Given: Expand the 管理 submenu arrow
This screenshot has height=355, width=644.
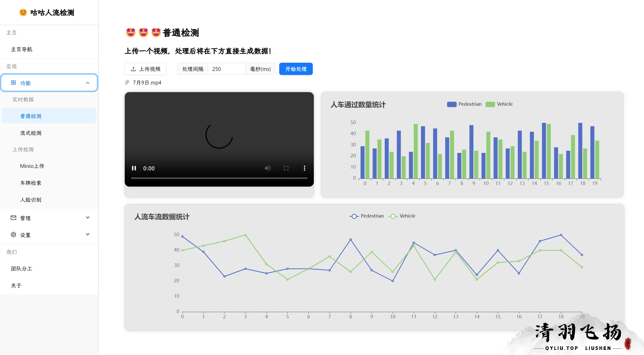Looking at the screenshot, I should [88, 218].
